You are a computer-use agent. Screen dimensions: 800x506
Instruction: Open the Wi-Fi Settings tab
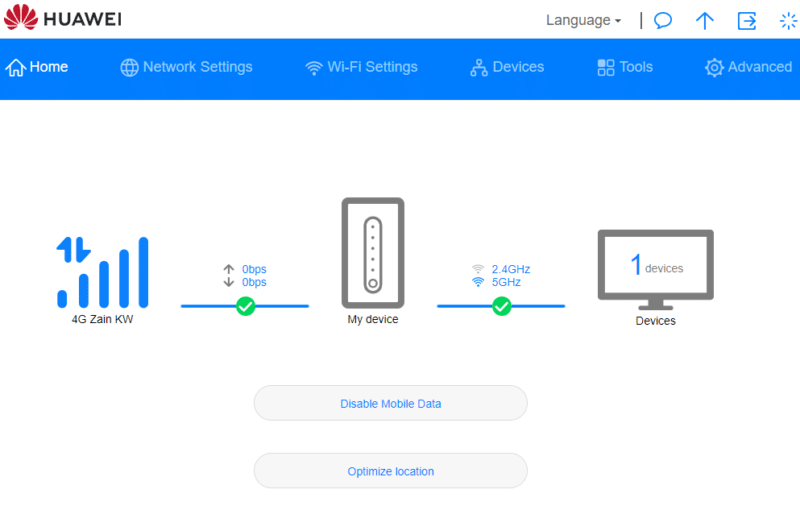(361, 67)
